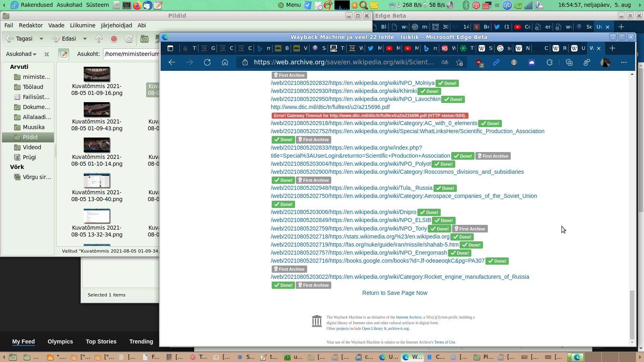Select the Kuvatõmmis 2021-08-05 01-09-16.png thumbnail
This screenshot has height=362, width=644.
97,74
